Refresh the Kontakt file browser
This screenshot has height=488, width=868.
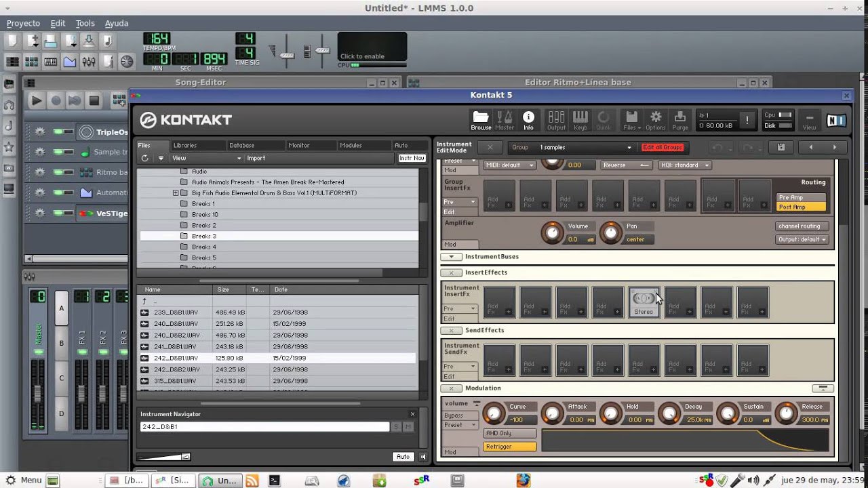point(144,158)
